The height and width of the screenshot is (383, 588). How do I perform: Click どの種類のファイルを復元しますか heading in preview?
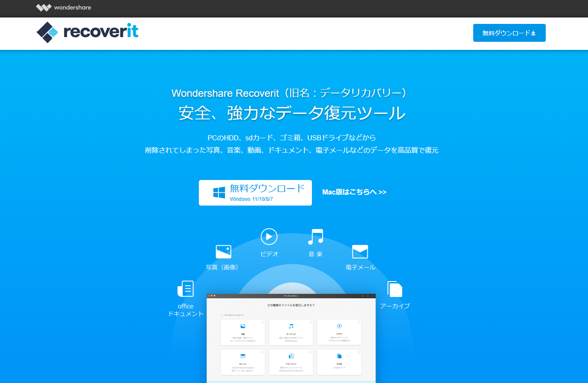tap(291, 305)
